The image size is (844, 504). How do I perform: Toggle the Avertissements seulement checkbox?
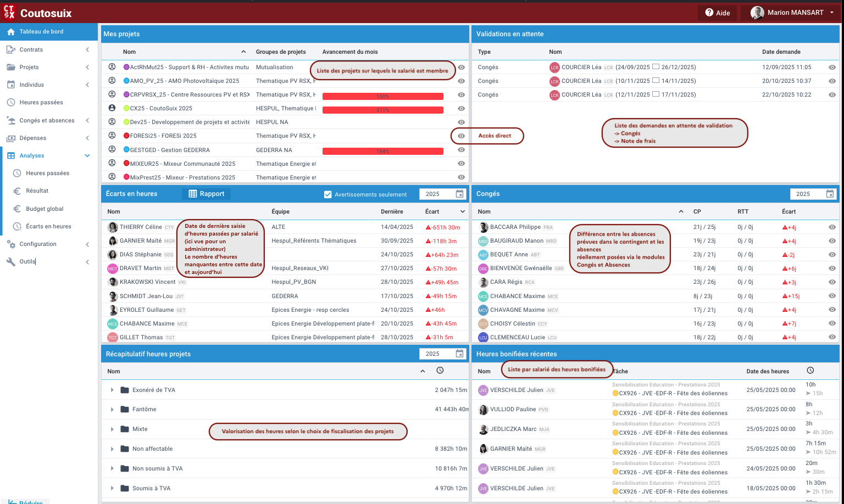328,194
